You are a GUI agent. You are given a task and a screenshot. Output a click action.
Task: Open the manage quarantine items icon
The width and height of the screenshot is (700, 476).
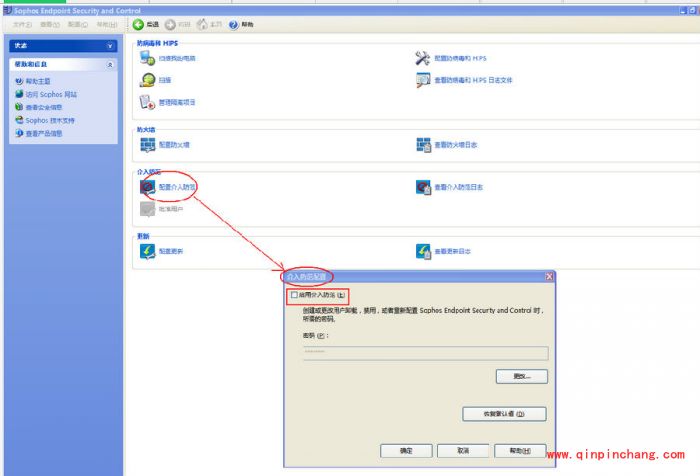click(x=148, y=102)
